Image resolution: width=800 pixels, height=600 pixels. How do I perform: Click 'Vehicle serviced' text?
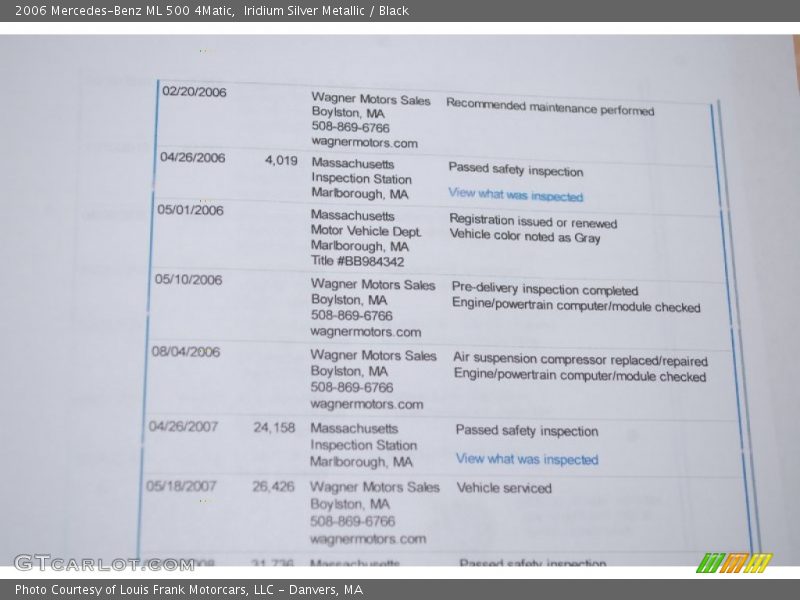click(x=504, y=488)
